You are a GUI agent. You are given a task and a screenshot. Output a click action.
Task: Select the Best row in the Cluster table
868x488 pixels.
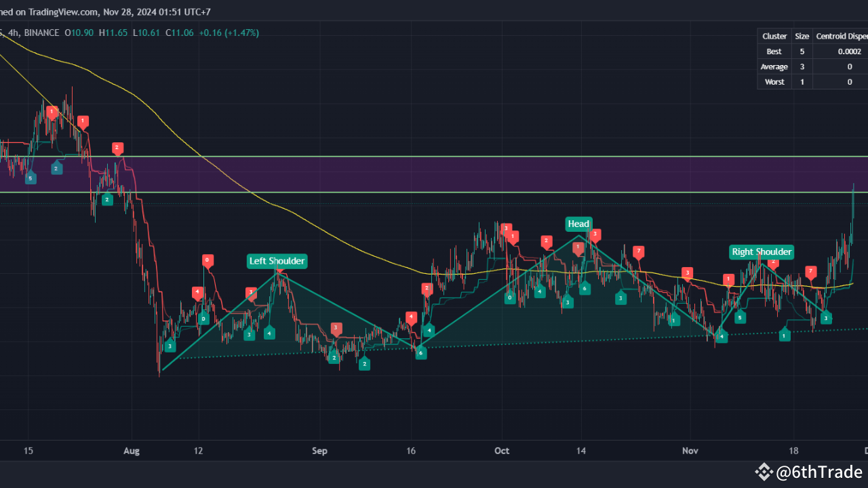[x=774, y=51]
